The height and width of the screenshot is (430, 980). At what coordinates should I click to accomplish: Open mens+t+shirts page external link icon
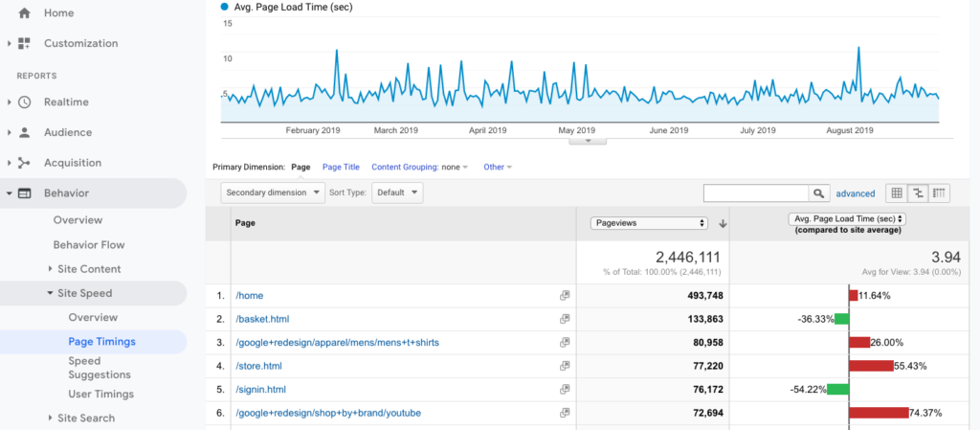[565, 342]
